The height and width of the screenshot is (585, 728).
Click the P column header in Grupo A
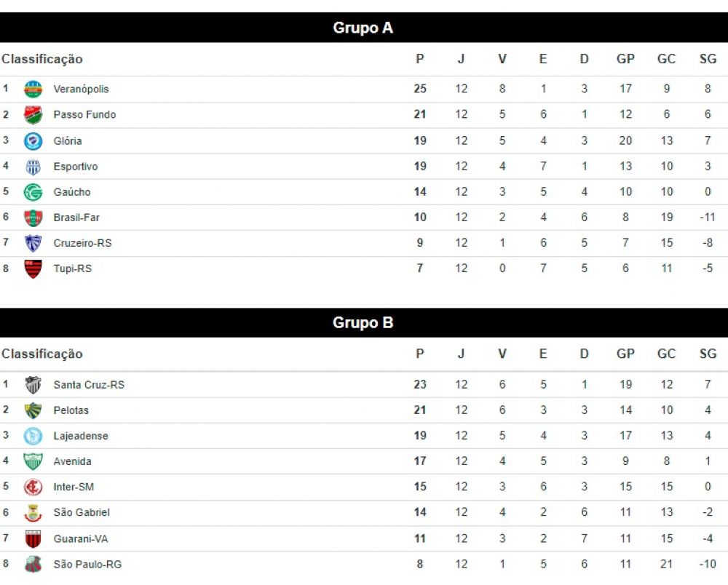pos(420,59)
